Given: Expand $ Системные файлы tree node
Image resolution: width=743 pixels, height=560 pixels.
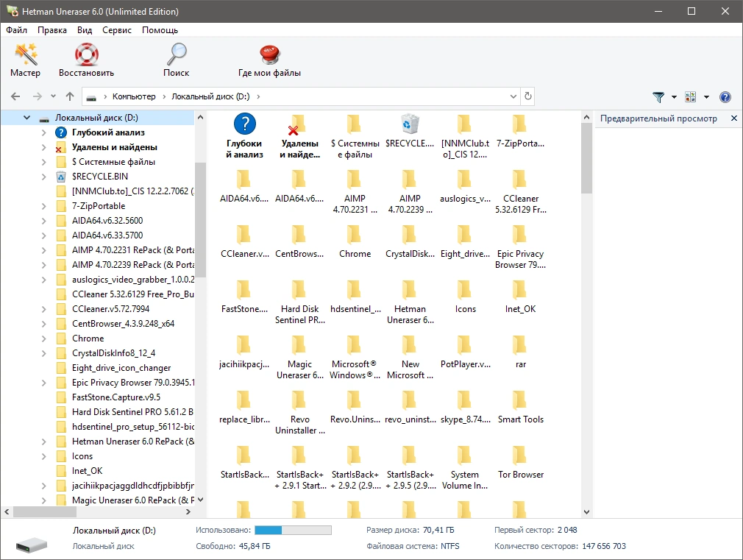Looking at the screenshot, I should [43, 162].
